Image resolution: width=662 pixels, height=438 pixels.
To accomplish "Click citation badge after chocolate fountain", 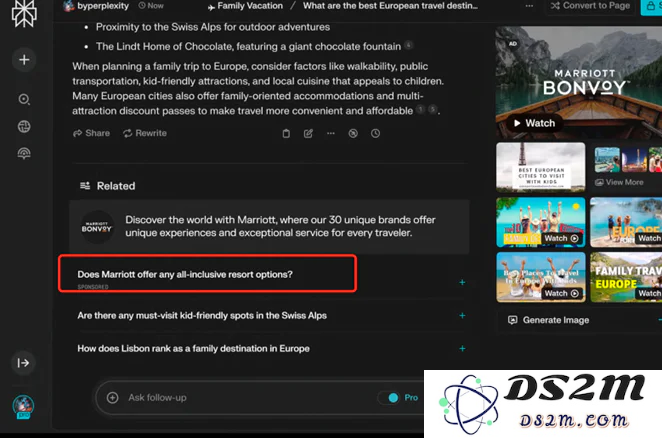I will tap(408, 45).
